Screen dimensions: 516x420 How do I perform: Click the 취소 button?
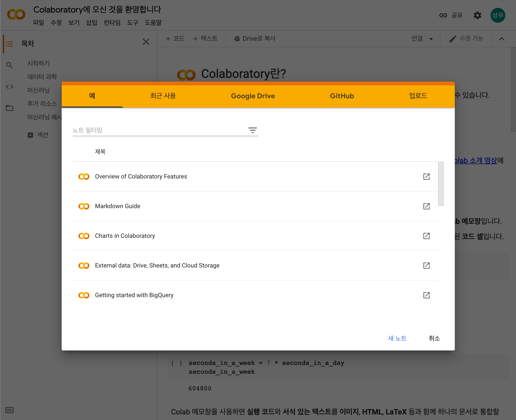click(x=434, y=338)
